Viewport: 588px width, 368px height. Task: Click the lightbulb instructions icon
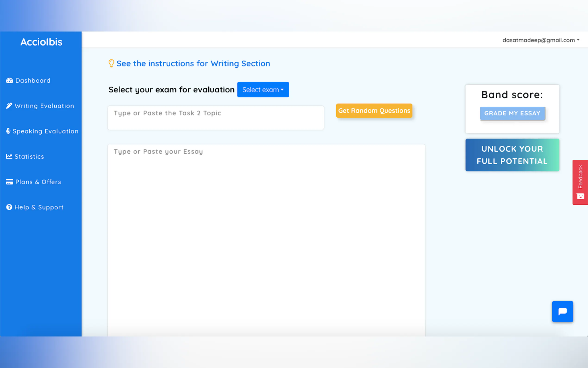click(111, 63)
